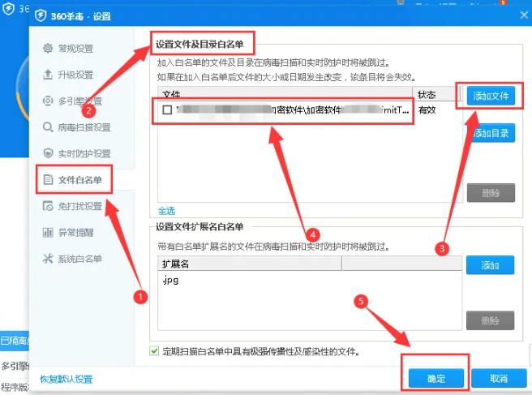Click the 360 shield logo in the settings title bar
This screenshot has width=532, height=395.
[x=41, y=15]
